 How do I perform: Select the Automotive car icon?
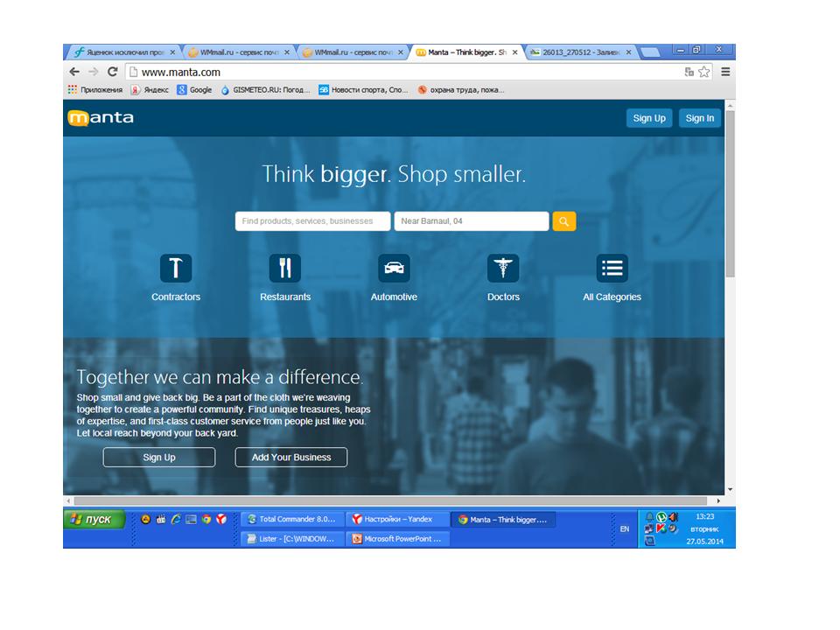point(395,268)
